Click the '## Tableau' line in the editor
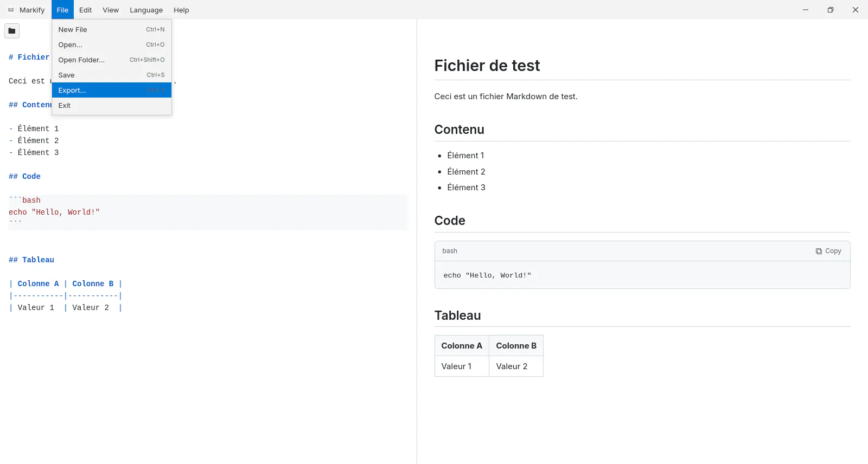Image resolution: width=868 pixels, height=464 pixels. (x=31, y=260)
